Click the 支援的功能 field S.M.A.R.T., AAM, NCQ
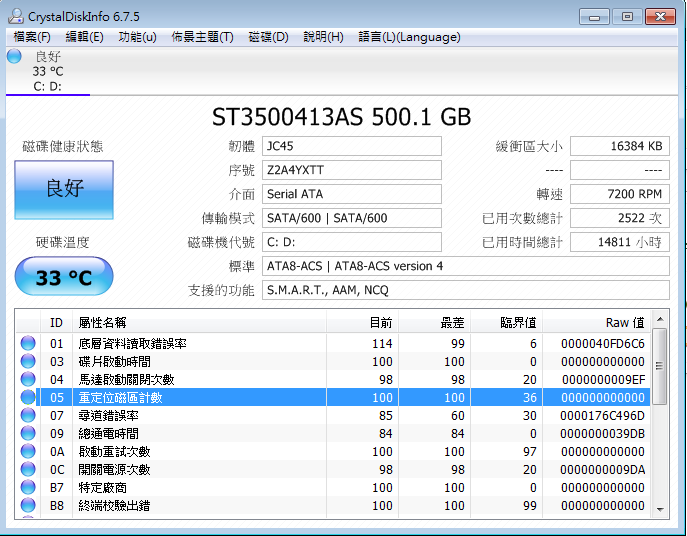Screen dimensions: 687x536 click(466, 290)
